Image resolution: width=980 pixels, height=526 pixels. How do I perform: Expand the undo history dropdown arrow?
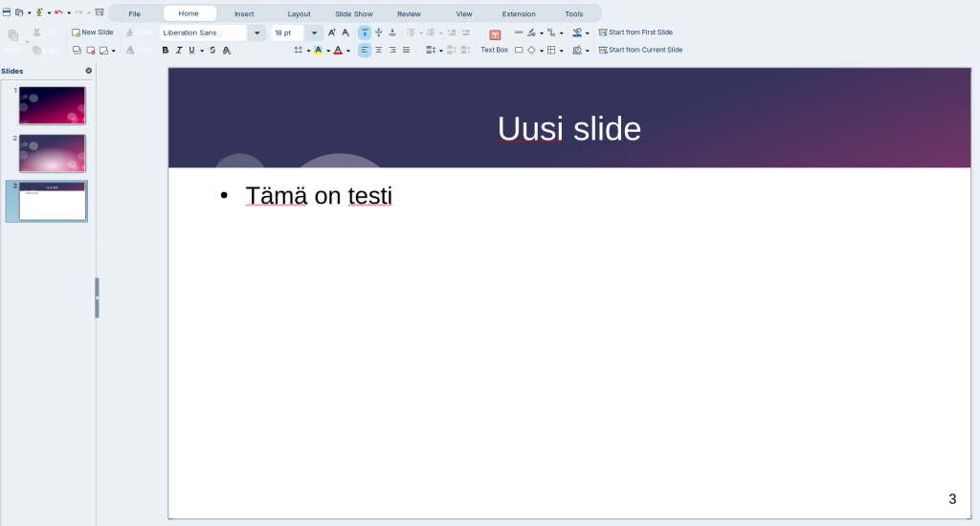[x=69, y=12]
